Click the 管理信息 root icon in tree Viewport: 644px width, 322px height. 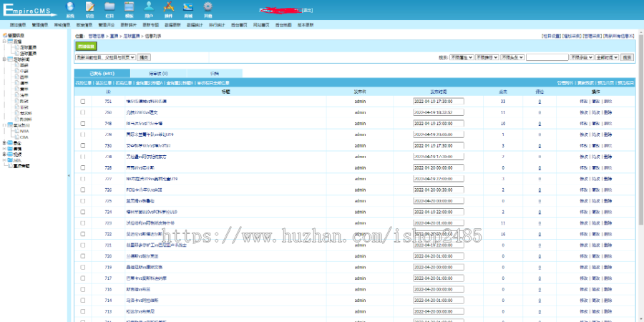[5, 35]
